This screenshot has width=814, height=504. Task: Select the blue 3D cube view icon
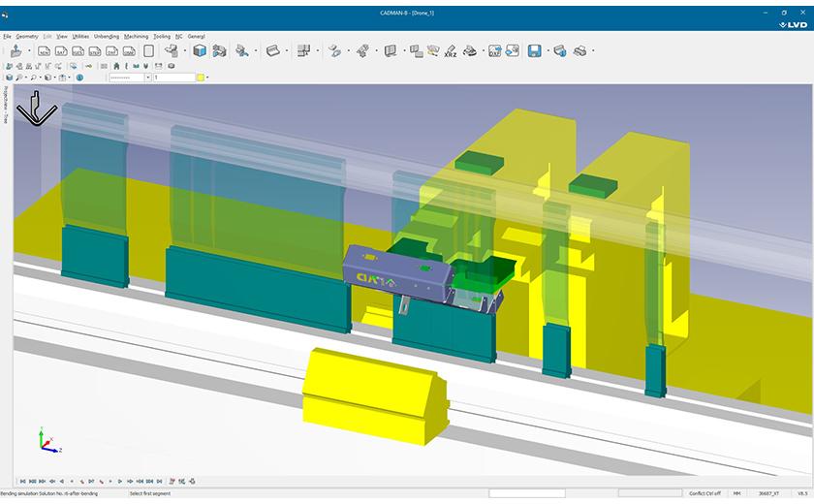point(200,50)
